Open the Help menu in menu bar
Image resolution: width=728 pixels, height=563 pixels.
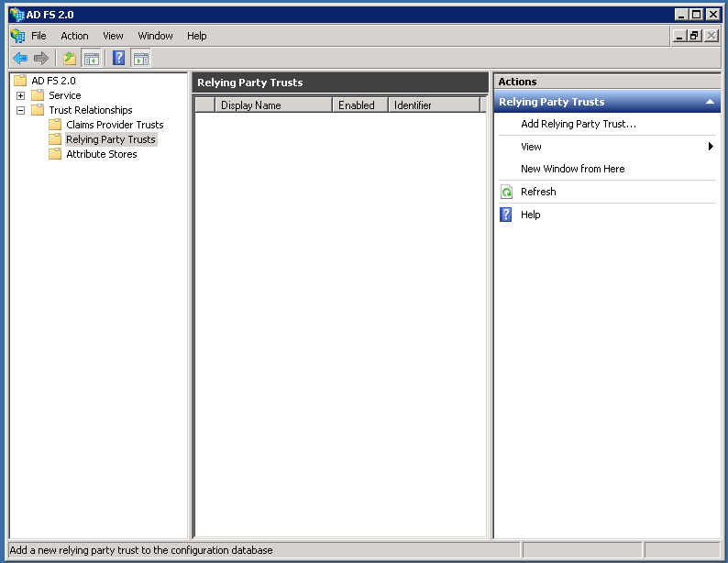point(196,36)
